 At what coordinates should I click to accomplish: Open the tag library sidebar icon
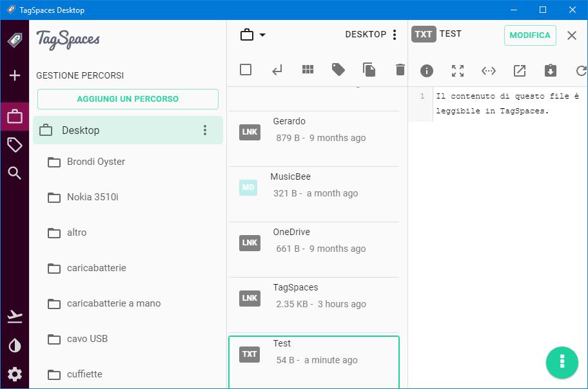(15, 145)
